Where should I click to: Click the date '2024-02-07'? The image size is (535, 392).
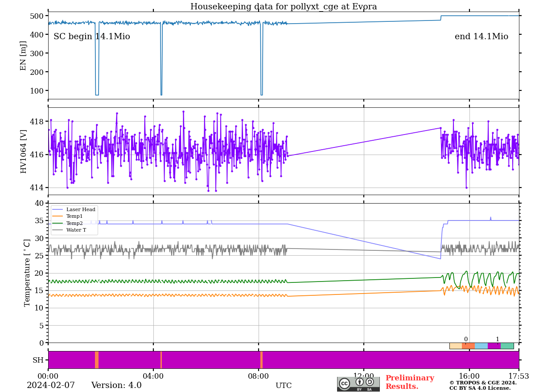click(51, 385)
